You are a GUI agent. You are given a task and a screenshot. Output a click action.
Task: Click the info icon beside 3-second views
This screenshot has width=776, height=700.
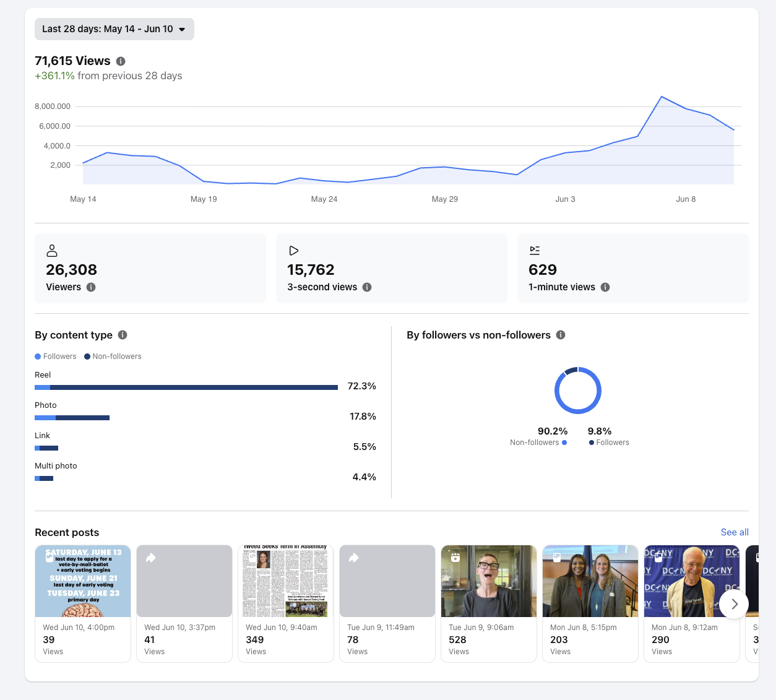[x=367, y=287]
